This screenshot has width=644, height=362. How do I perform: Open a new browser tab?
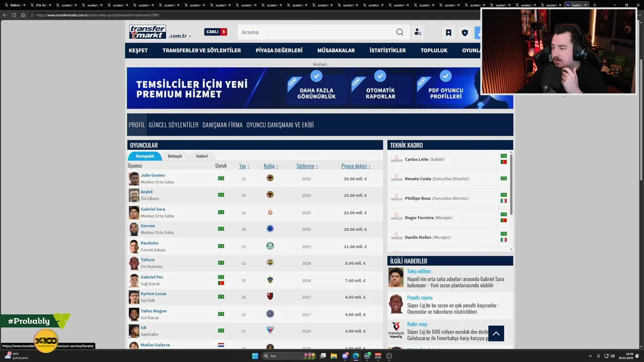[x=595, y=5]
